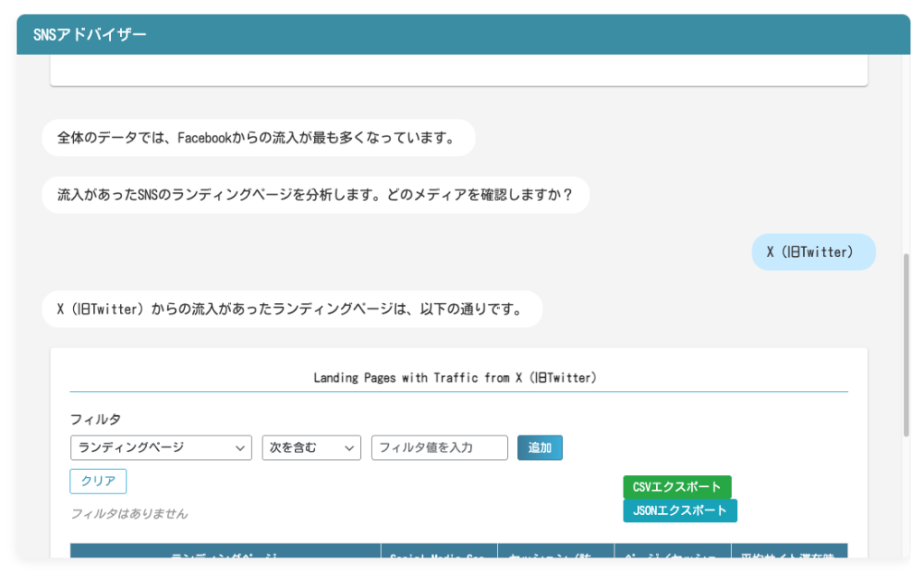
Task: Expand the 次を含む condition dropdown
Action: tap(311, 447)
